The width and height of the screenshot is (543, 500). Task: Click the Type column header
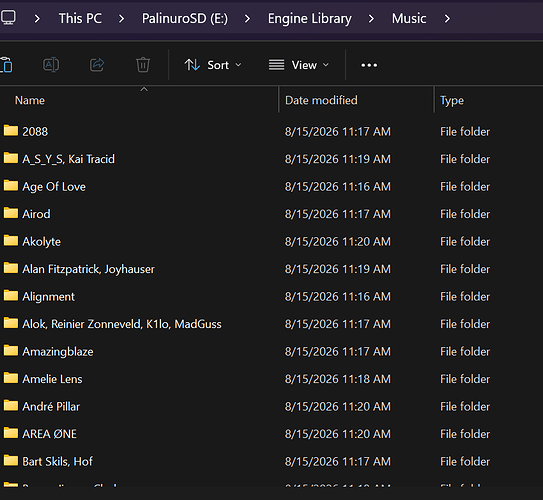point(452,100)
